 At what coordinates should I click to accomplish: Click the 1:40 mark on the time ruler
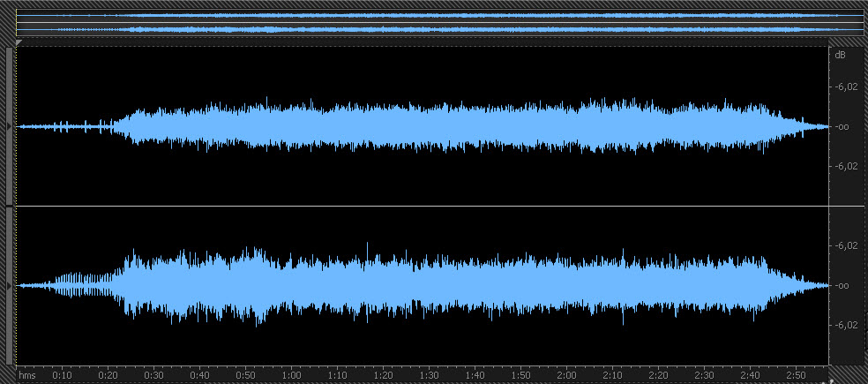click(475, 375)
